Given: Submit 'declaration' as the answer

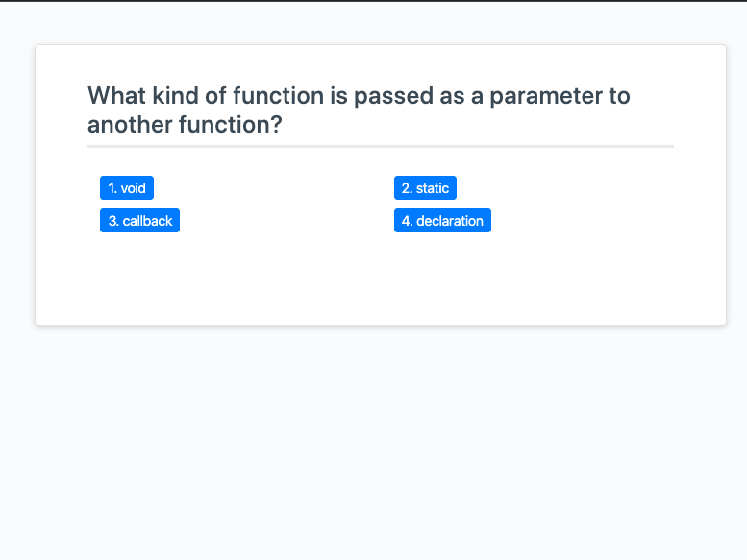Looking at the screenshot, I should (x=442, y=221).
